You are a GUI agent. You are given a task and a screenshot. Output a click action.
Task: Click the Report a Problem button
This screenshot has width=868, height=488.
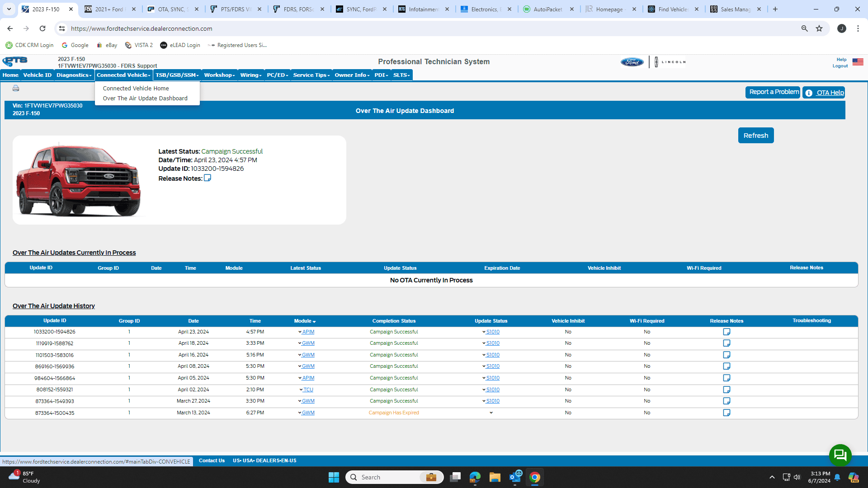(773, 92)
